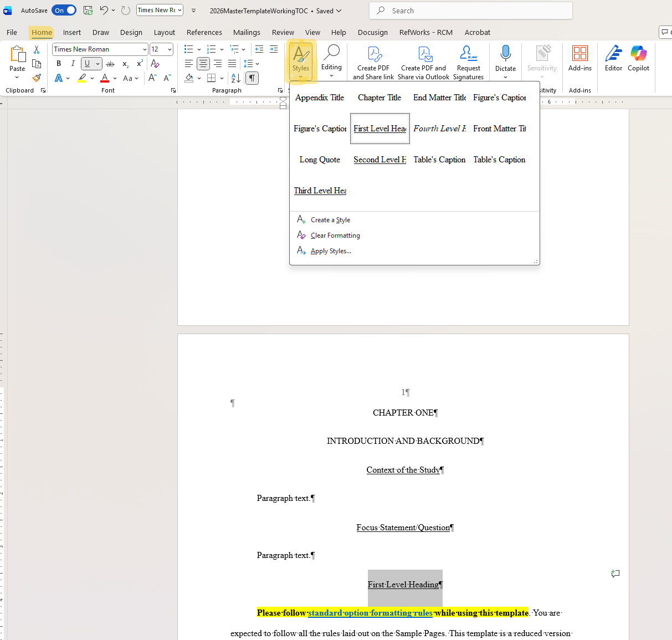Apply strikethrough formatting

click(x=110, y=63)
